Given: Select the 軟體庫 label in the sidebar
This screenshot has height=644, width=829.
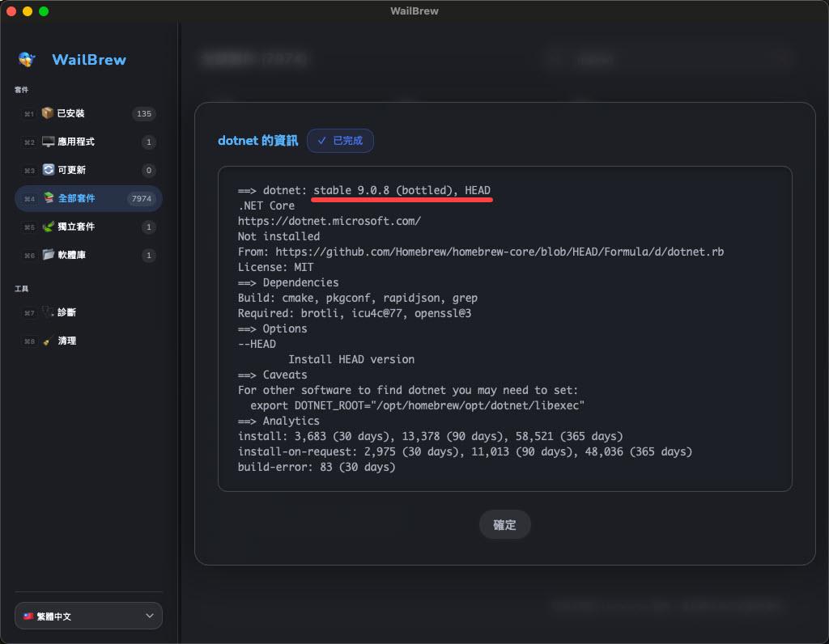Looking at the screenshot, I should [x=72, y=255].
